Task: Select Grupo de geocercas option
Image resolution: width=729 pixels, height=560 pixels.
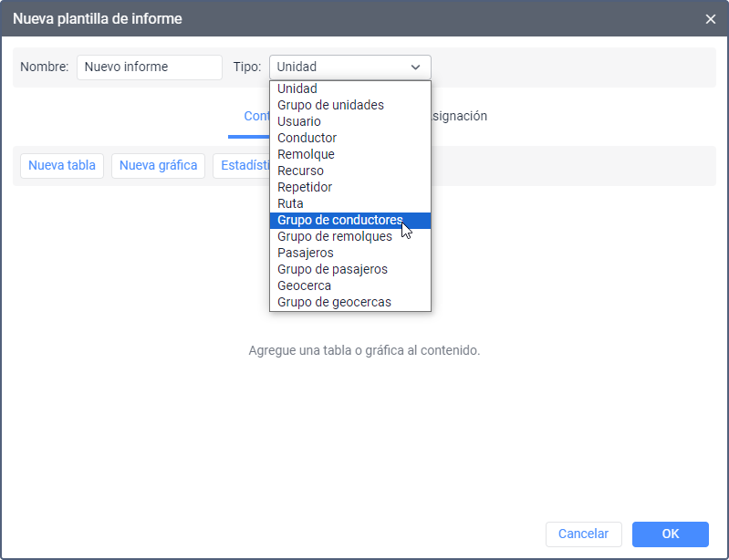Action: coord(334,302)
